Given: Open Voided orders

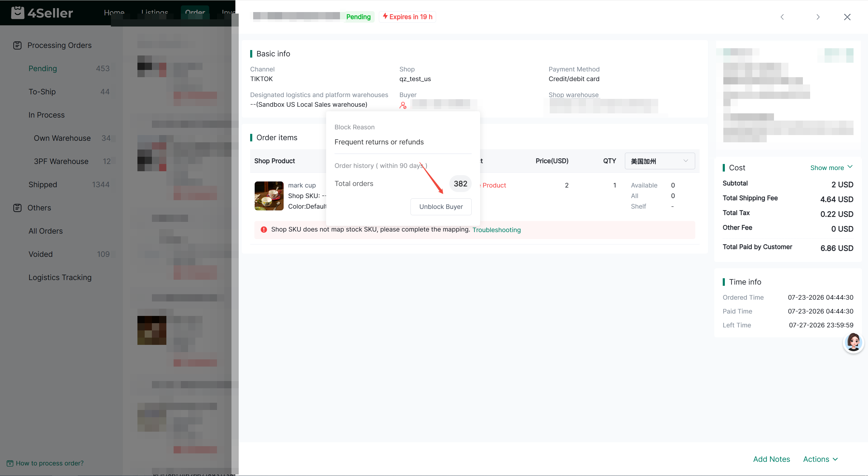Looking at the screenshot, I should [x=40, y=254].
